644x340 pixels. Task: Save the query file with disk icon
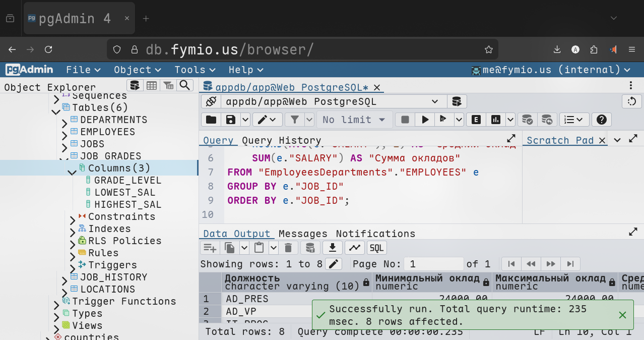coord(231,120)
